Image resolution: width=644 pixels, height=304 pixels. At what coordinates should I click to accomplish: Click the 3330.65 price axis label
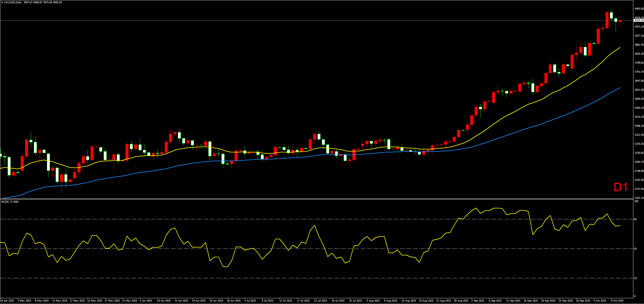point(639,153)
